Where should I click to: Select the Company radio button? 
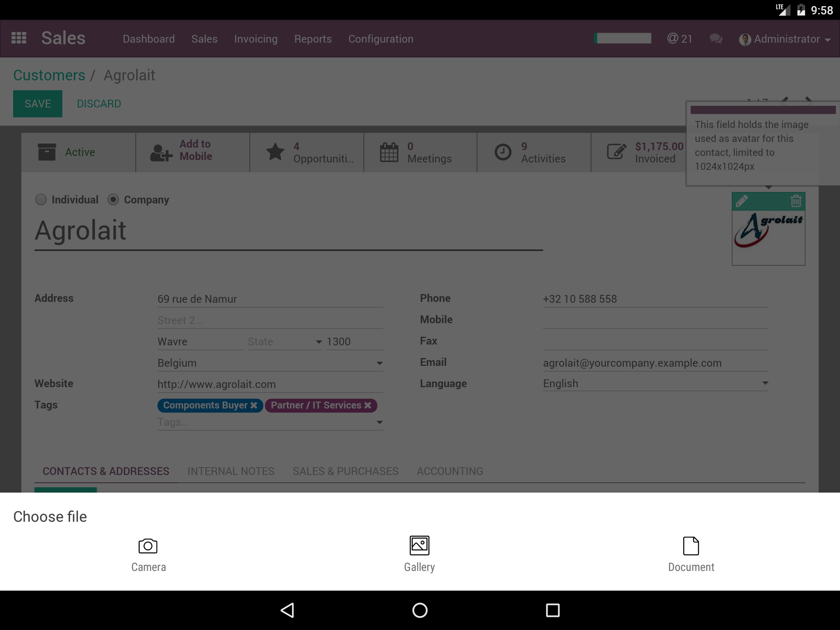tap(113, 200)
